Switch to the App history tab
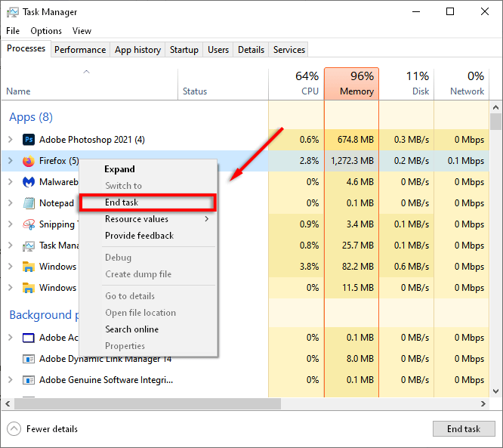503x448 pixels. pos(137,50)
